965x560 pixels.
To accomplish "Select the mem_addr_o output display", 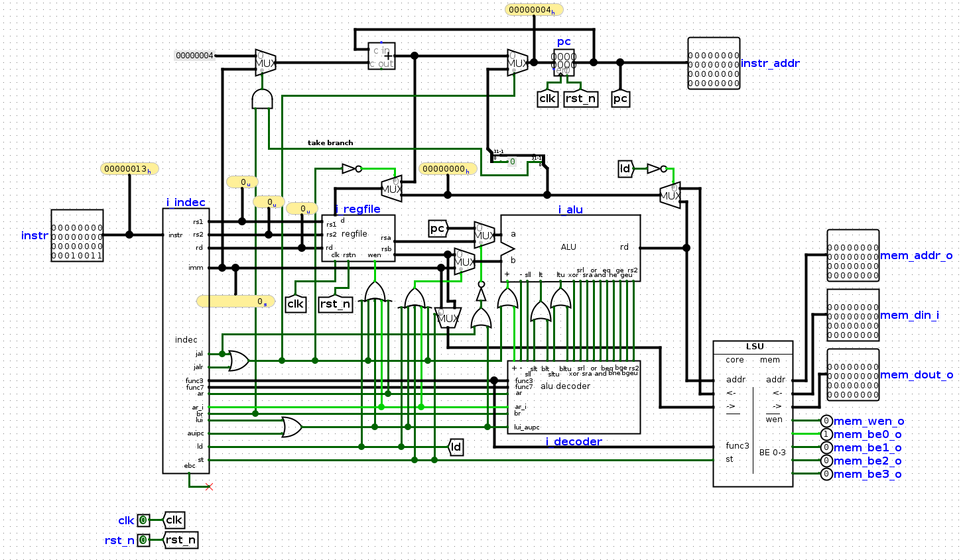I will pyautogui.click(x=853, y=255).
